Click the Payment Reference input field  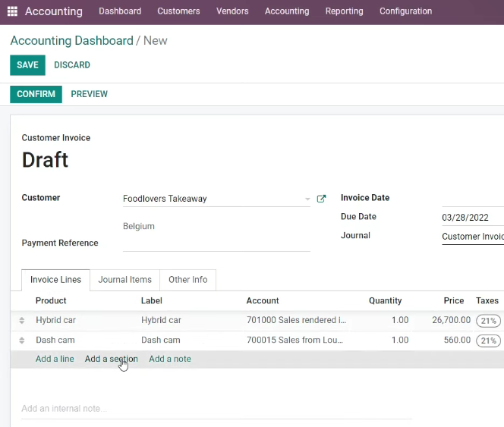pyautogui.click(x=216, y=244)
